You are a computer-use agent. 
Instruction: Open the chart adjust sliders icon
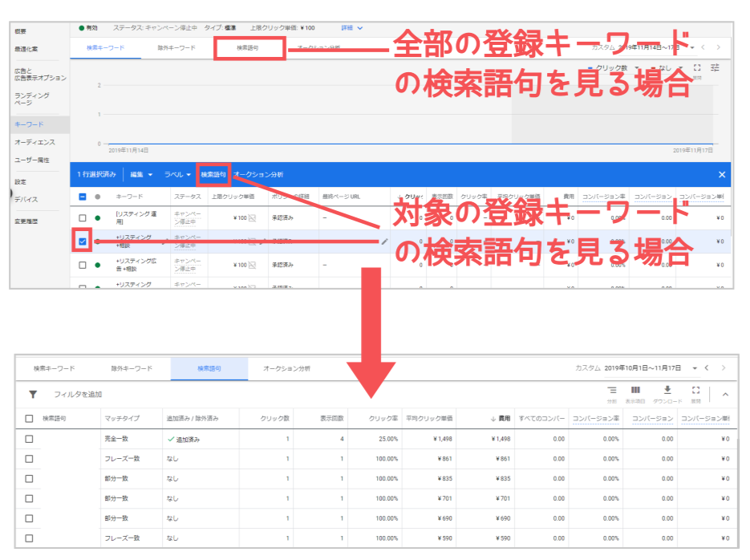point(715,68)
